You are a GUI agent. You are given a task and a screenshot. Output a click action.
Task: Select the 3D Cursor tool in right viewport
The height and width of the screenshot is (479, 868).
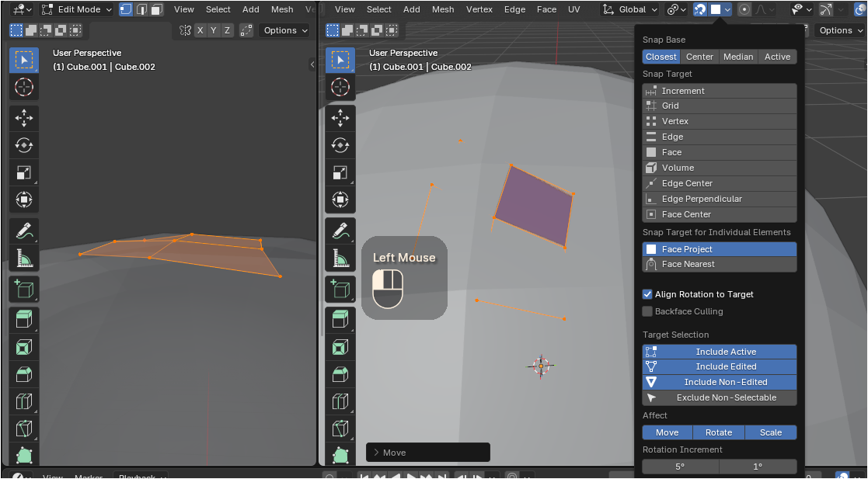[340, 87]
